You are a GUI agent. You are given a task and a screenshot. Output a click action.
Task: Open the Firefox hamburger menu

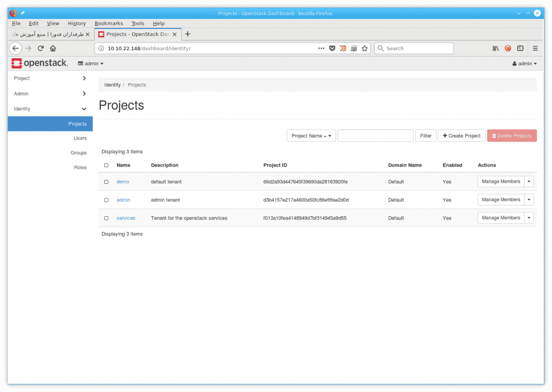(x=535, y=48)
